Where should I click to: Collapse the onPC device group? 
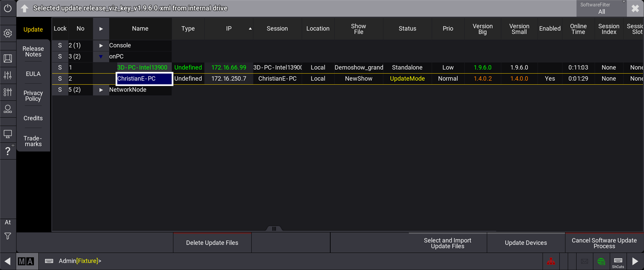(x=101, y=57)
